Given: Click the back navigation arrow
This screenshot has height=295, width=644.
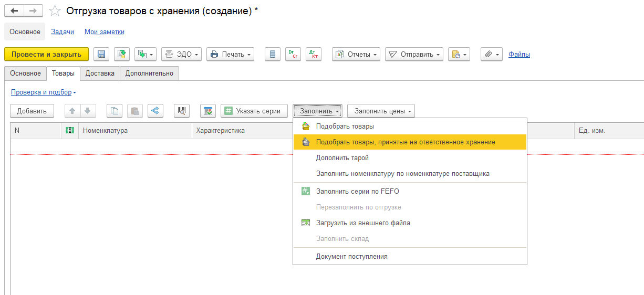Looking at the screenshot, I should [x=14, y=11].
